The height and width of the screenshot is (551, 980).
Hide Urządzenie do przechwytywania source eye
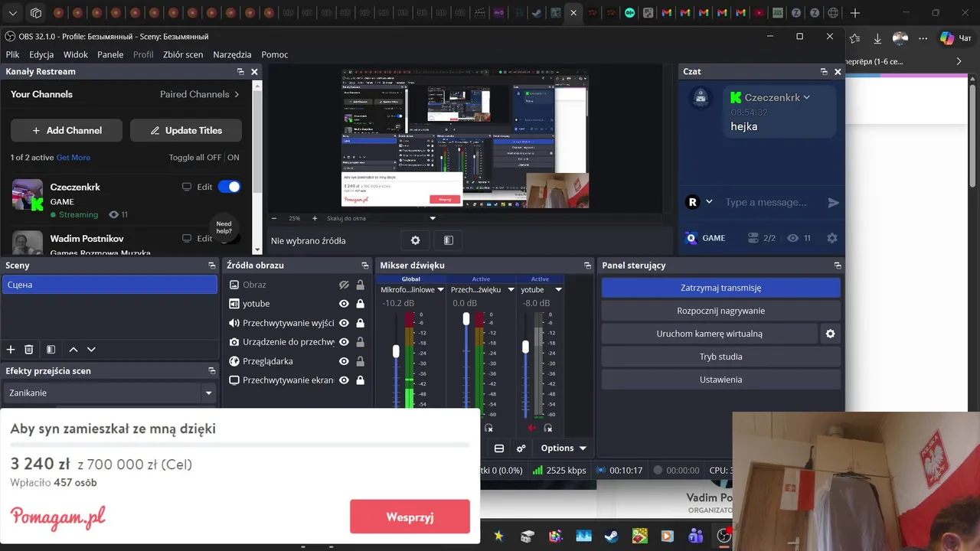tap(344, 342)
